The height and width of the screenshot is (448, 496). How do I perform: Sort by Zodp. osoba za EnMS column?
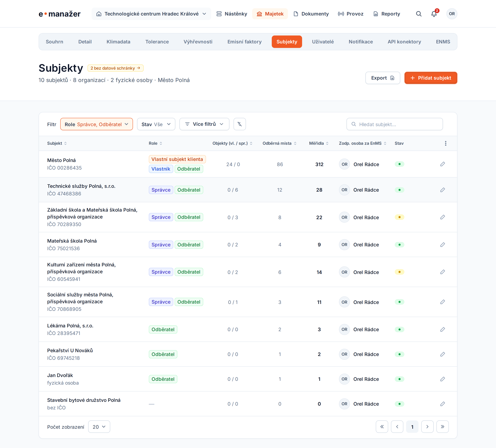[363, 143]
